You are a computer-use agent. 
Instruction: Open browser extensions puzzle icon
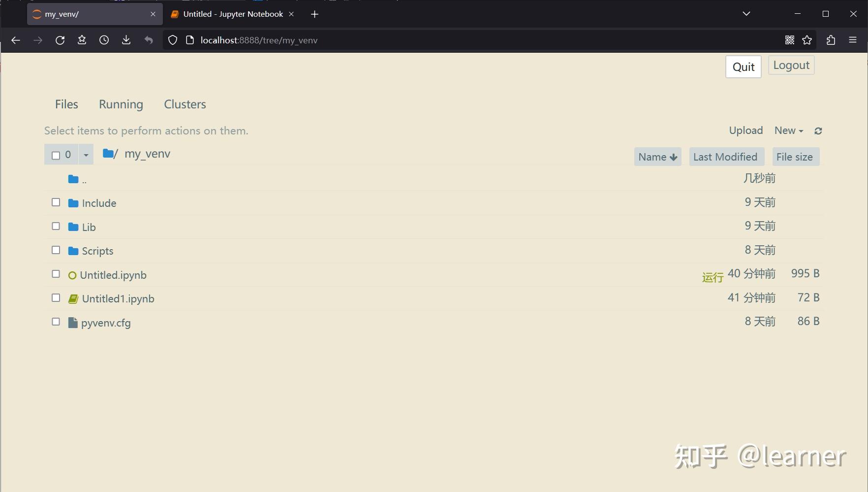coord(831,40)
